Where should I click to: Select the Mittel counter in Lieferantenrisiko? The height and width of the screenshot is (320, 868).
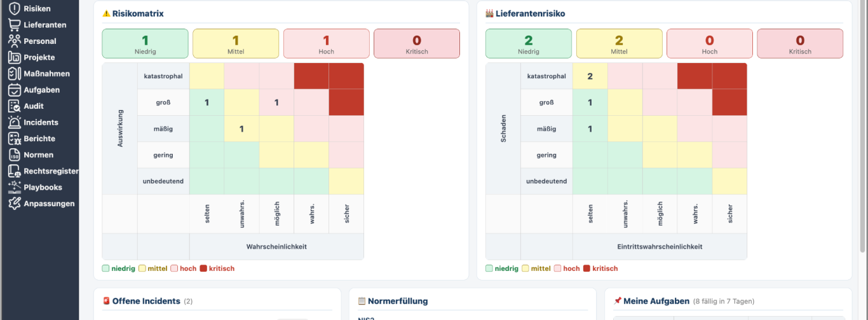click(619, 43)
